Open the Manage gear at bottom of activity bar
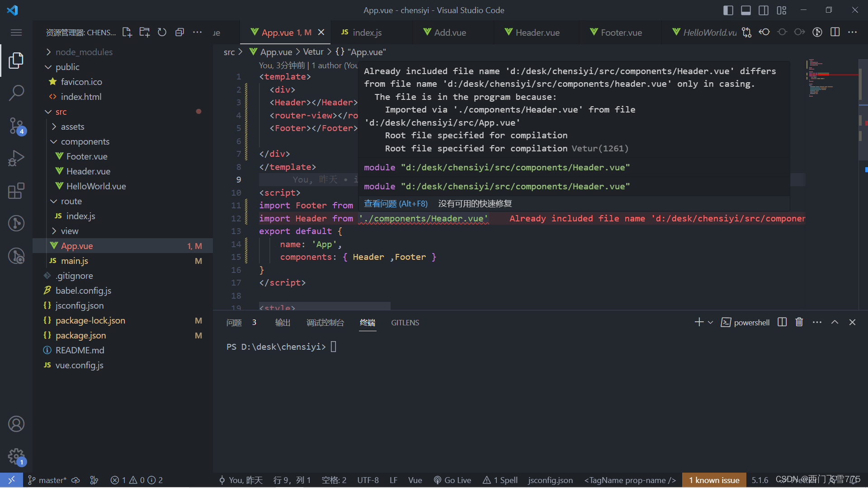This screenshot has height=488, width=868. click(x=16, y=456)
